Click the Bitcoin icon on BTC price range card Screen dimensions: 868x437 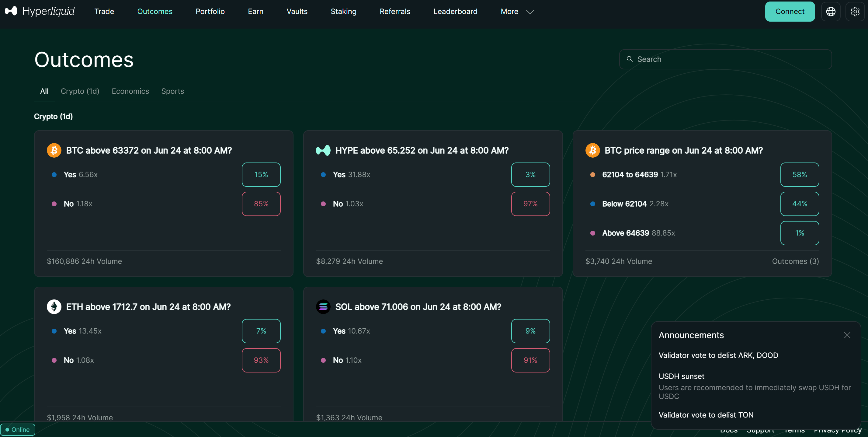(x=592, y=150)
